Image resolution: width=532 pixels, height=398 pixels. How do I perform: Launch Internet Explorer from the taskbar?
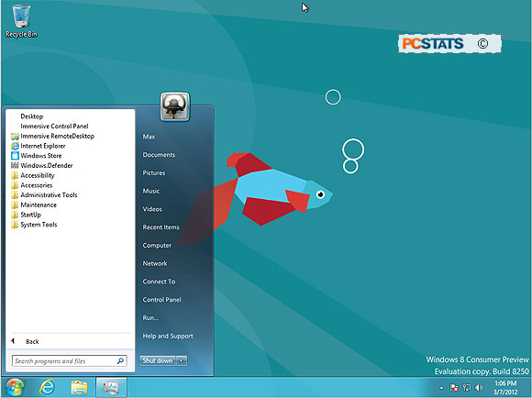pos(48,387)
